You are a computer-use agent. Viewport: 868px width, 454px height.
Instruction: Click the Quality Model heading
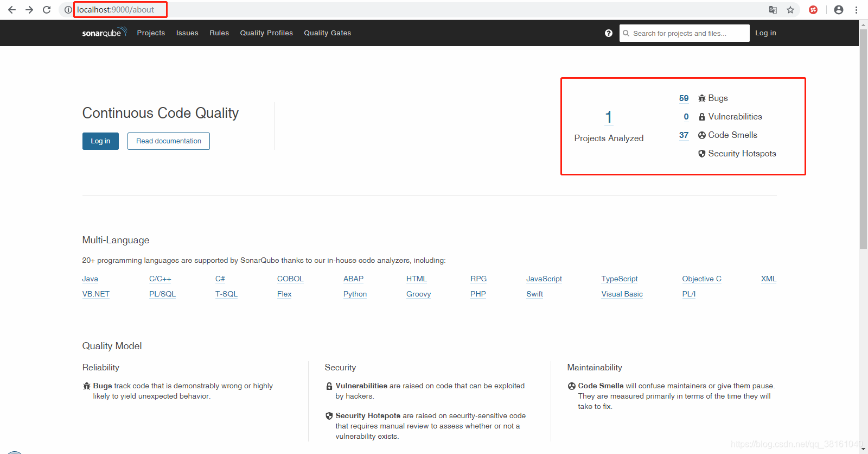pyautogui.click(x=112, y=346)
